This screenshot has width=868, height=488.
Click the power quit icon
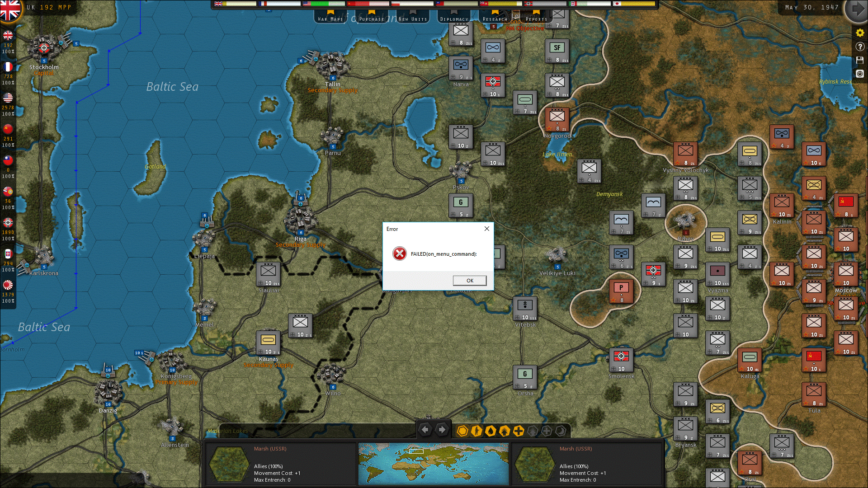[x=860, y=74]
